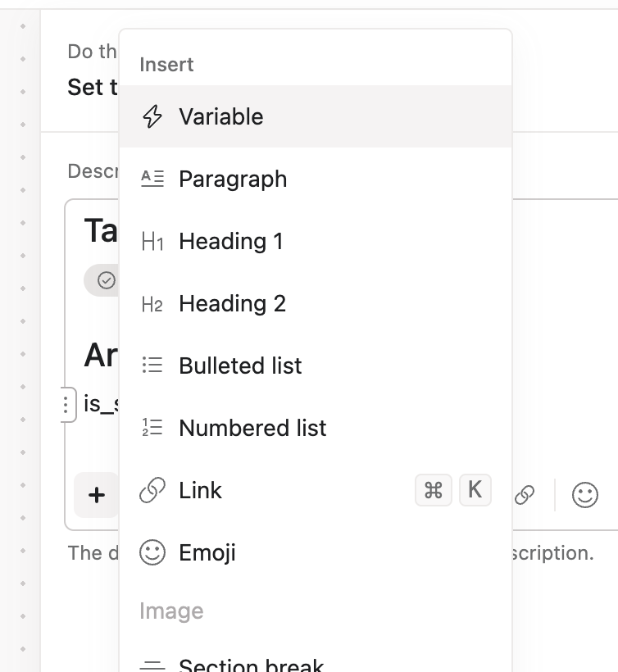This screenshot has width=618, height=672.
Task: Click the Image section header in the Insert menu
Action: pos(171,611)
